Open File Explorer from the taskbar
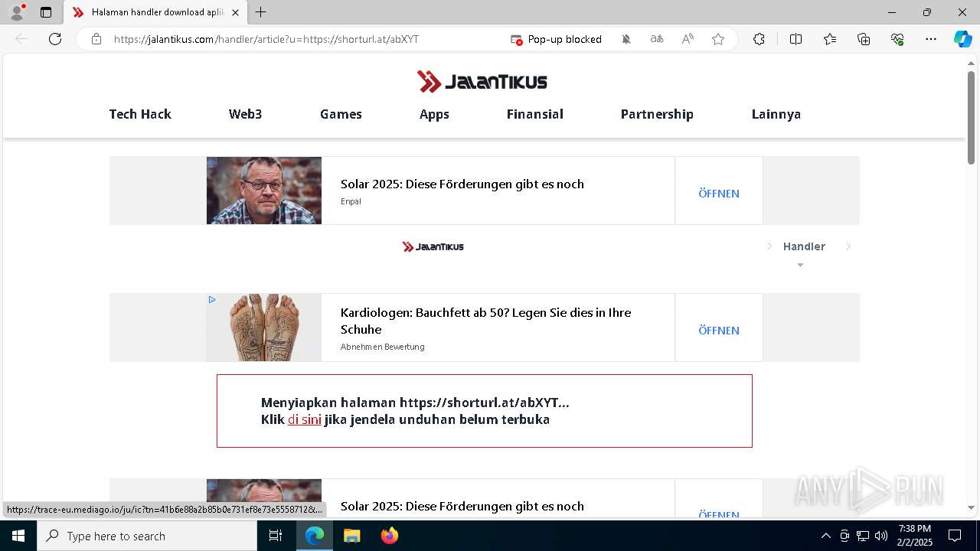 pos(351,536)
